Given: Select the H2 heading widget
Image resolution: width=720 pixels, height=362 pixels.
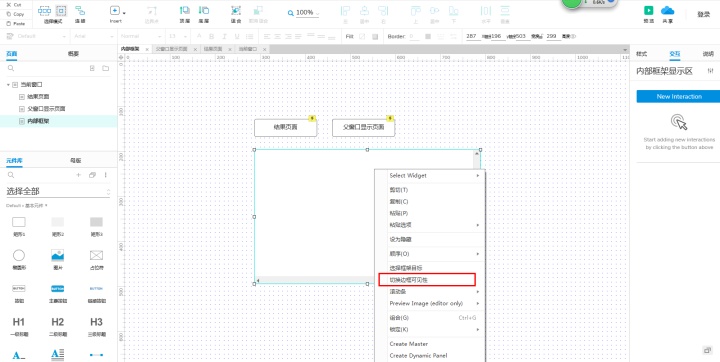Looking at the screenshot, I should click(x=57, y=326).
